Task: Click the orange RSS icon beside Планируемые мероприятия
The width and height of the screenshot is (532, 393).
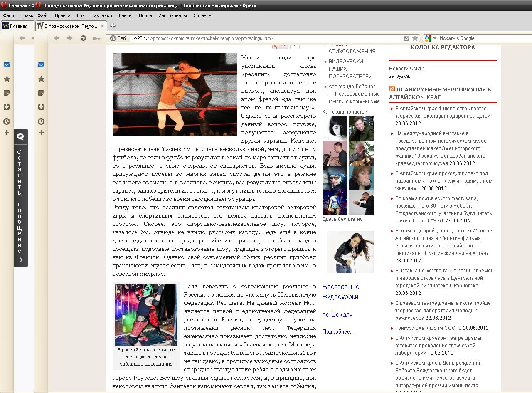Action: (392, 89)
